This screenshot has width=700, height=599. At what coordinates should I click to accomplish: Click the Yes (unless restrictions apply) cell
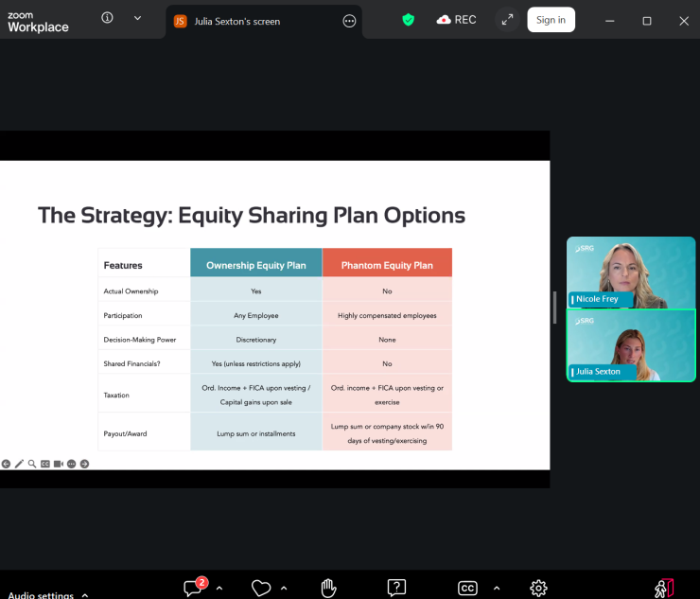click(x=255, y=363)
